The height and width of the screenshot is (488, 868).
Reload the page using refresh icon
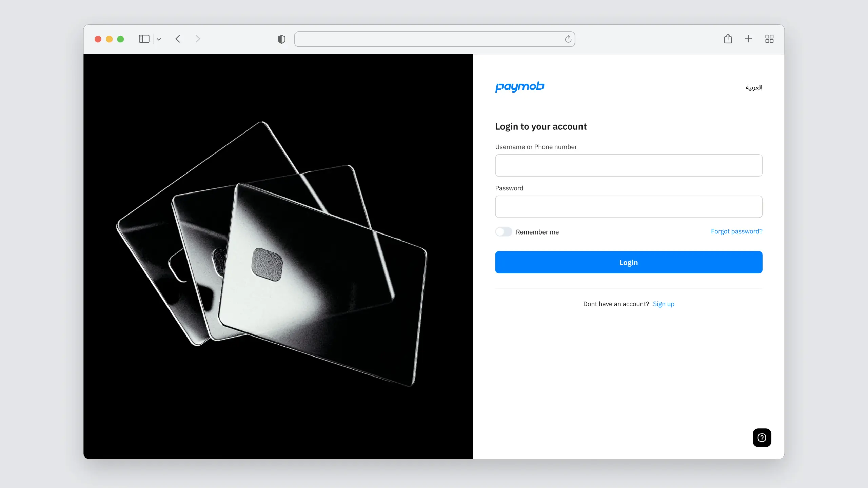568,39
